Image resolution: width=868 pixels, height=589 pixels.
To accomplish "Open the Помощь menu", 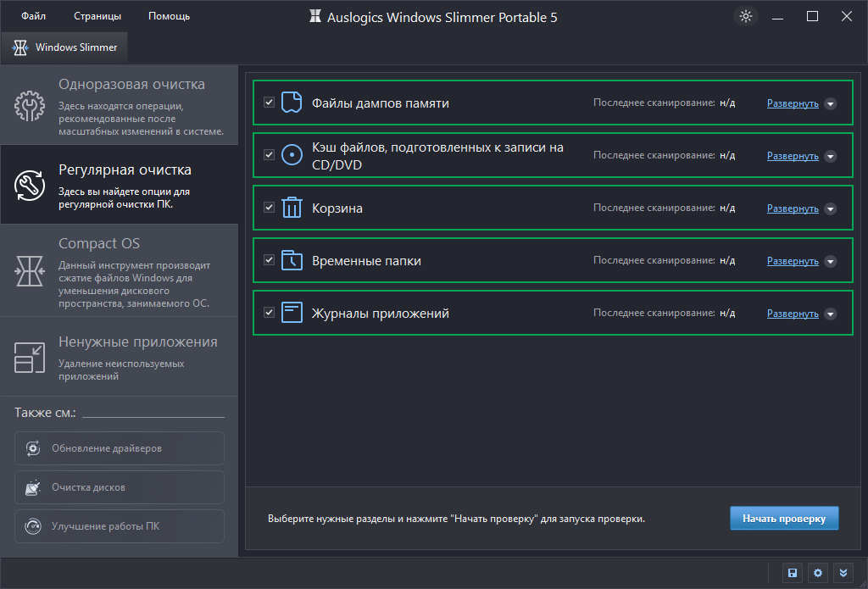I will pyautogui.click(x=169, y=16).
